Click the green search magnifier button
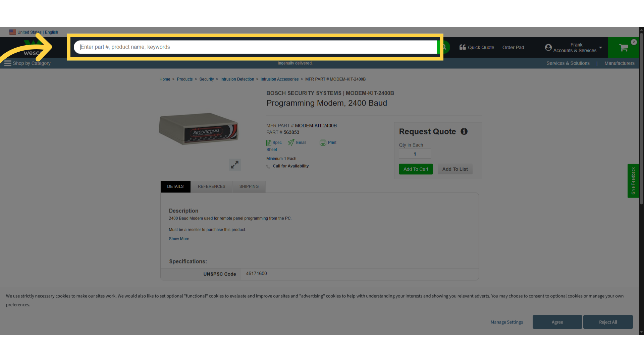The height and width of the screenshot is (362, 644). coord(444,47)
